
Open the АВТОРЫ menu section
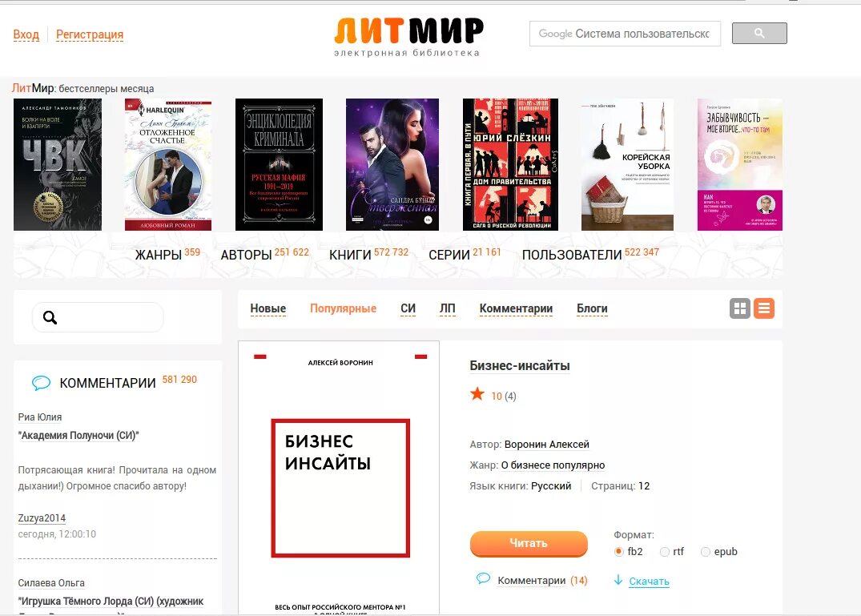tap(247, 255)
